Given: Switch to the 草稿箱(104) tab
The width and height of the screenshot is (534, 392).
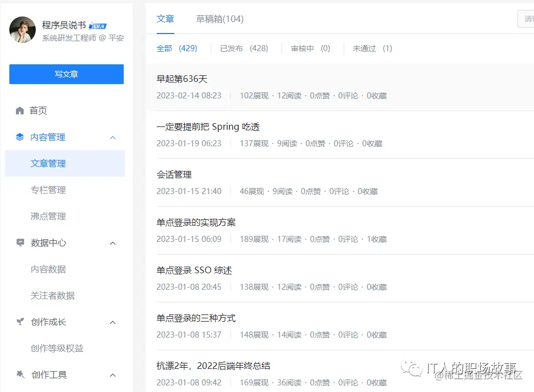Looking at the screenshot, I should point(219,19).
